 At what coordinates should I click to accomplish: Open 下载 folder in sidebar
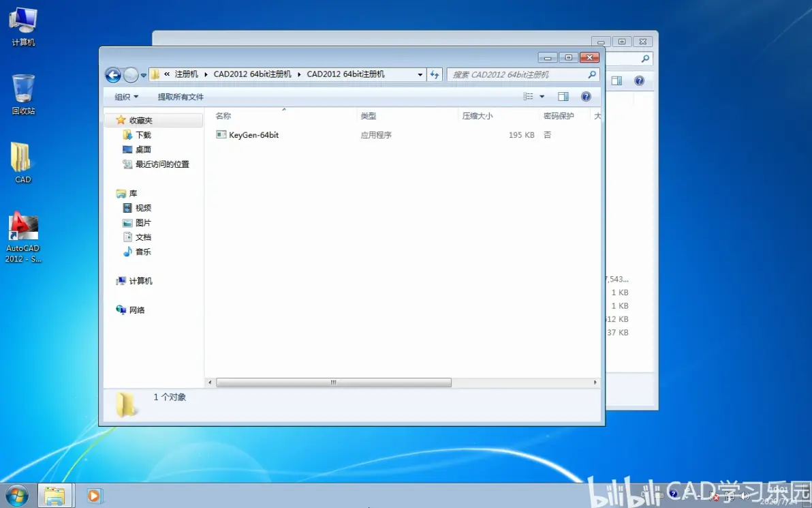point(137,135)
